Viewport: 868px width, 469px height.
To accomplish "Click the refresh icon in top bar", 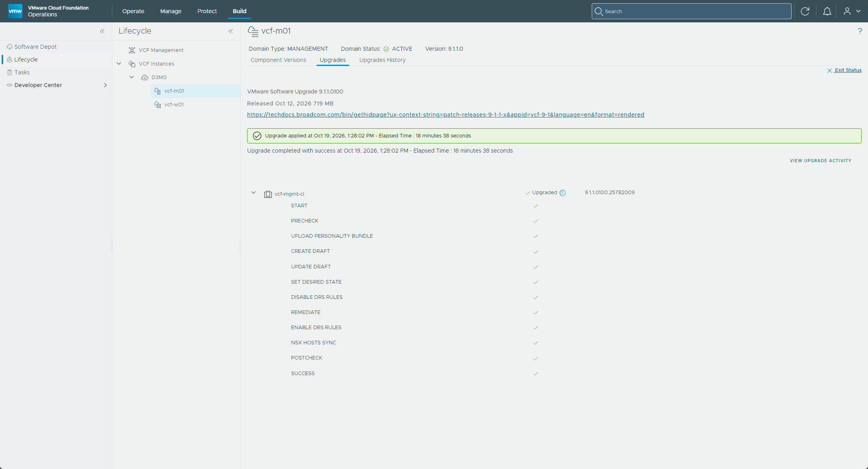I will [805, 11].
